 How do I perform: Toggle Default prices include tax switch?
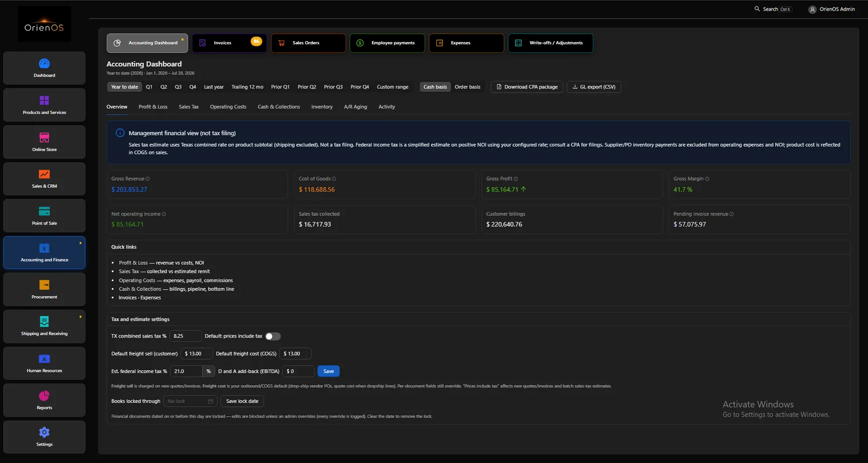coord(273,336)
